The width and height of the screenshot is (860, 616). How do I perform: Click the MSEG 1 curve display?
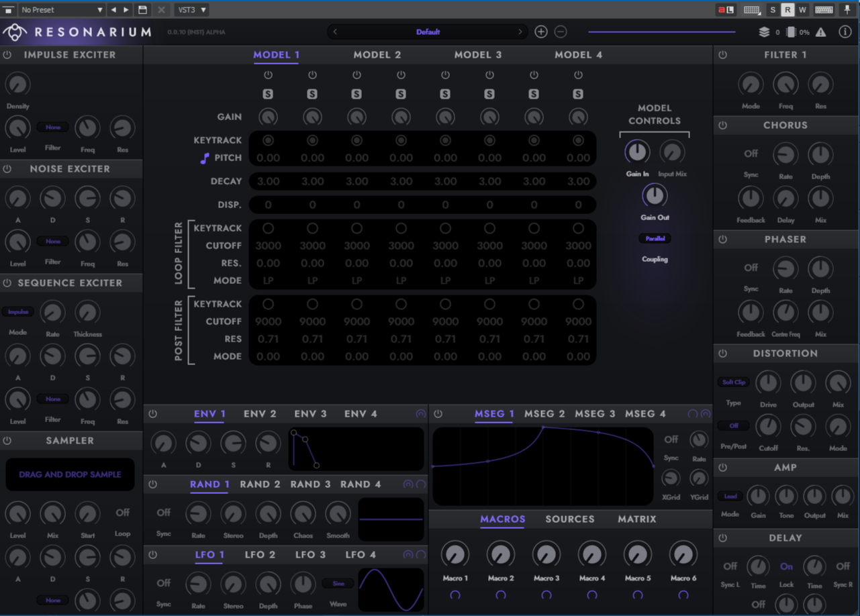(x=543, y=466)
